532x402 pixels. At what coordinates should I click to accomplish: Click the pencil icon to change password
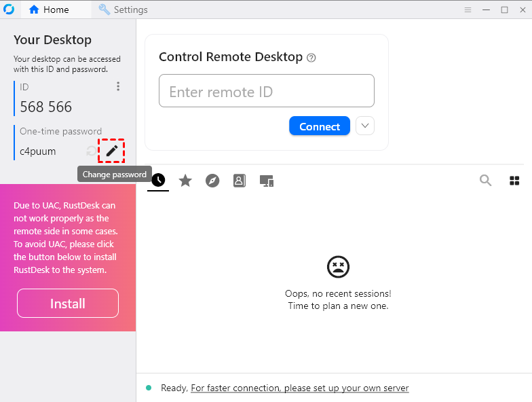(112, 151)
